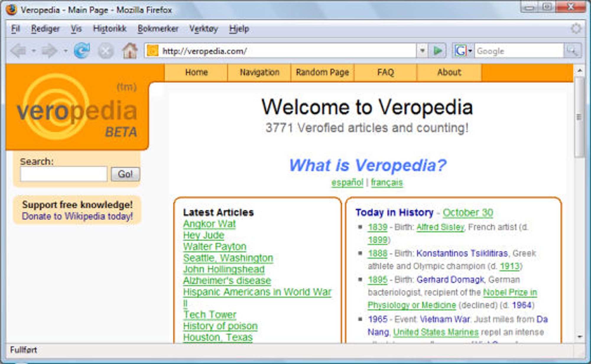Open the Hjelp menu
This screenshot has width=591, height=364.
(239, 29)
